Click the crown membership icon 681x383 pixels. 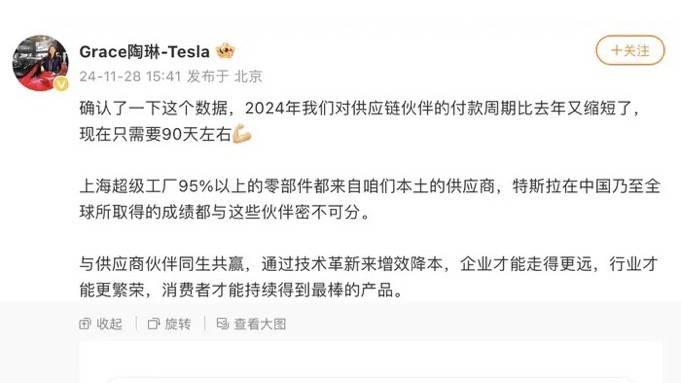pos(225,52)
